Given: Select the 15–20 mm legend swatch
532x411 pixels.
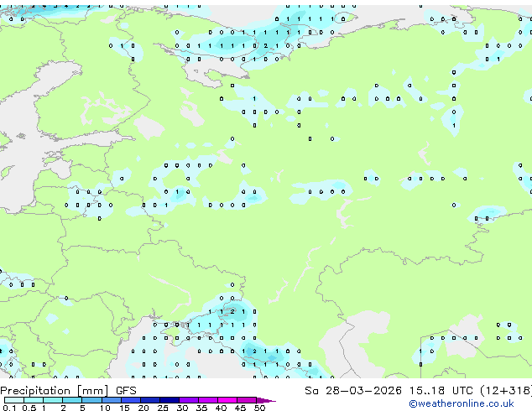Looking at the screenshot, I should (131, 400).
